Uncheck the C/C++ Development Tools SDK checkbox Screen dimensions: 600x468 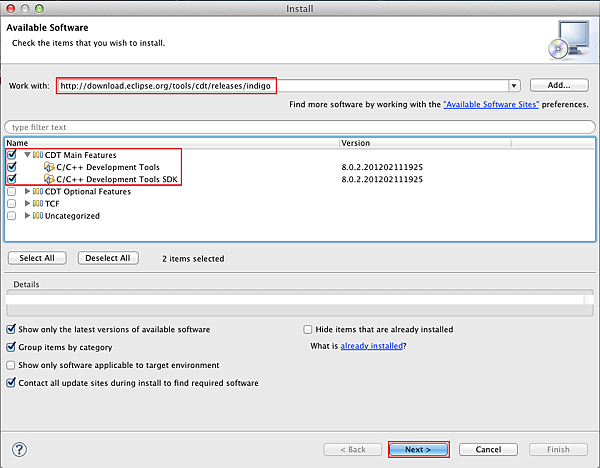pyautogui.click(x=12, y=179)
